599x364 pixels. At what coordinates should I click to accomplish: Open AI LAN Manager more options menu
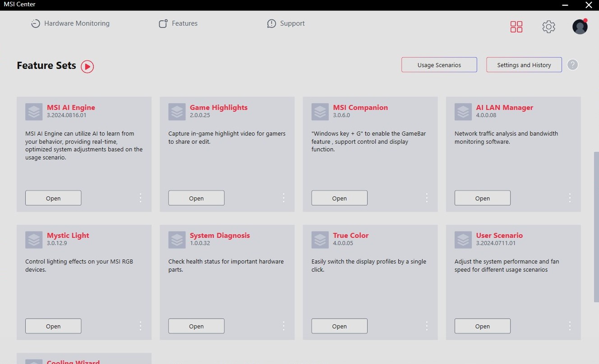pyautogui.click(x=570, y=198)
